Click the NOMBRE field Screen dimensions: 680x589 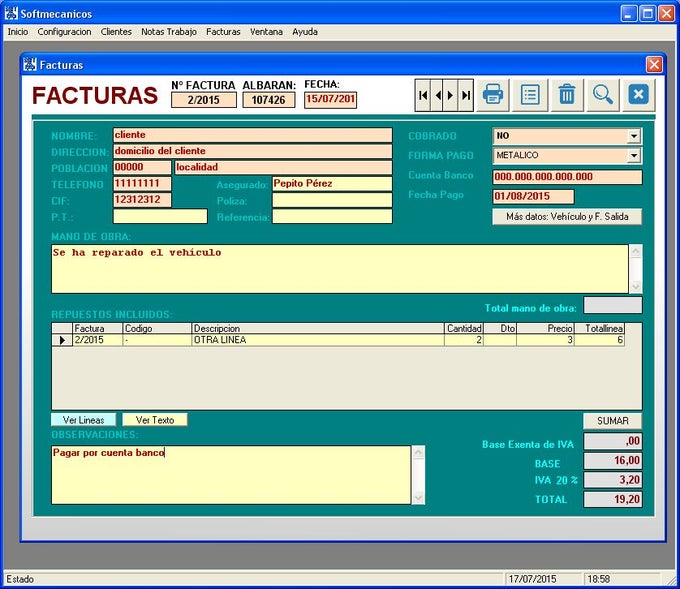252,135
